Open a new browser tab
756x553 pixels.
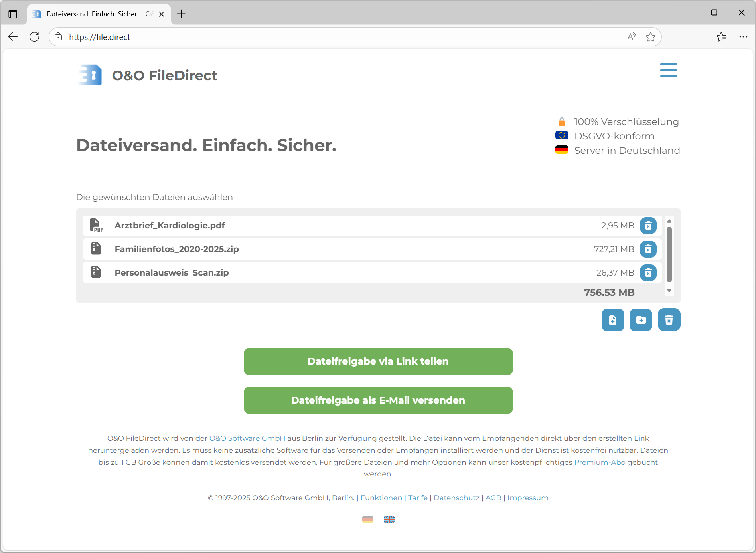pyautogui.click(x=181, y=14)
